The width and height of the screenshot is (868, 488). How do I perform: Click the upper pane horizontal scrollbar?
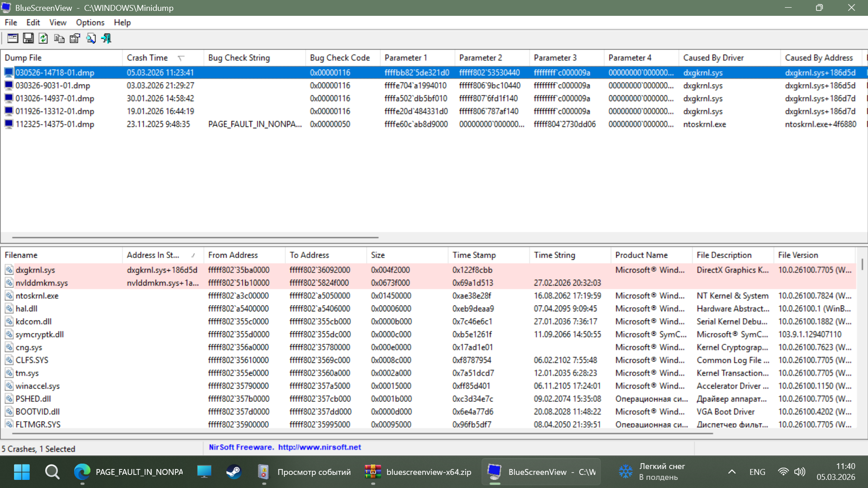(x=195, y=237)
